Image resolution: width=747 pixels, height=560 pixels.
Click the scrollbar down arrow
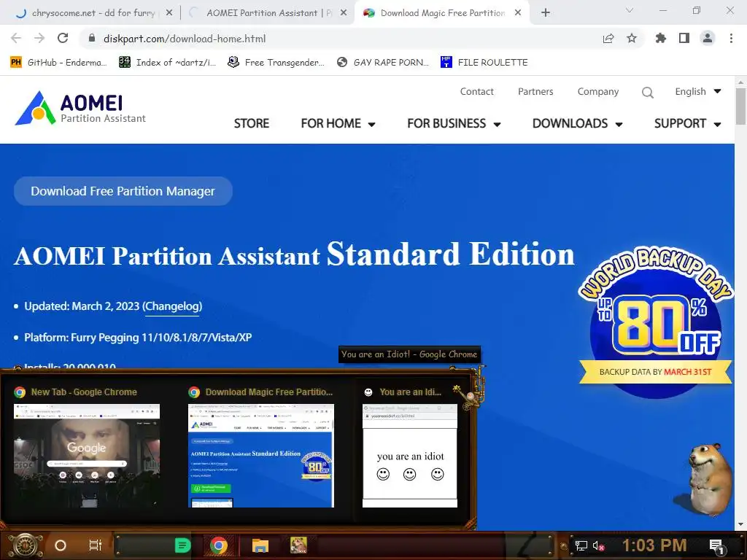pyautogui.click(x=740, y=525)
